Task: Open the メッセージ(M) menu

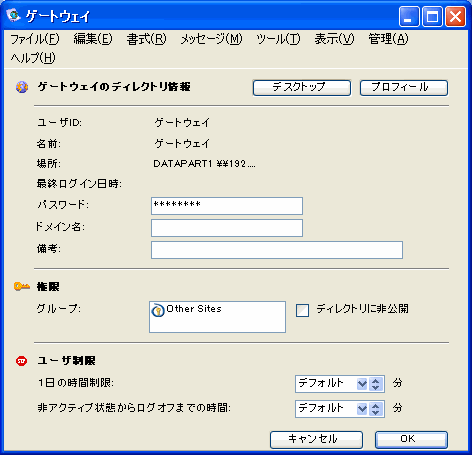Action: [x=211, y=39]
